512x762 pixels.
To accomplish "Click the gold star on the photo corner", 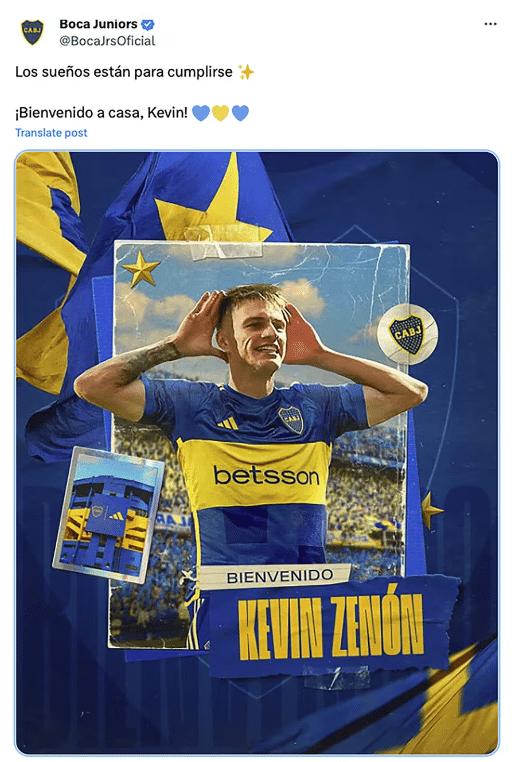I will tap(140, 268).
